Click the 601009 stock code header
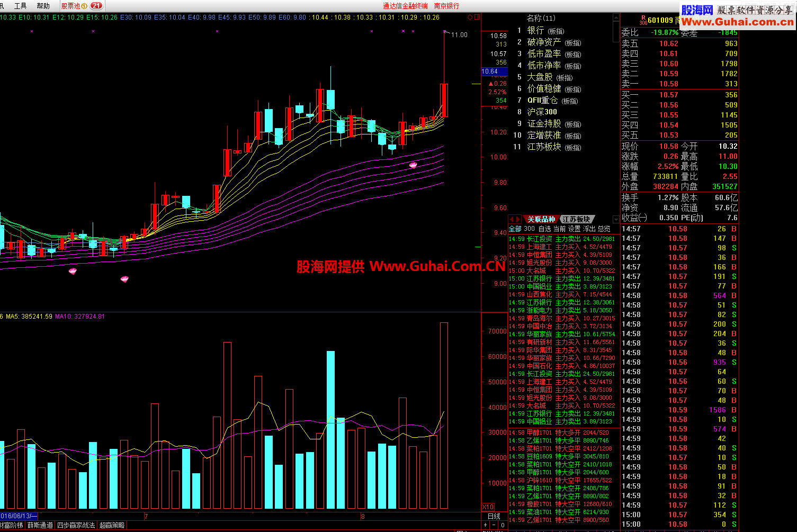Image resolution: width=797 pixels, height=532 pixels. 660,20
